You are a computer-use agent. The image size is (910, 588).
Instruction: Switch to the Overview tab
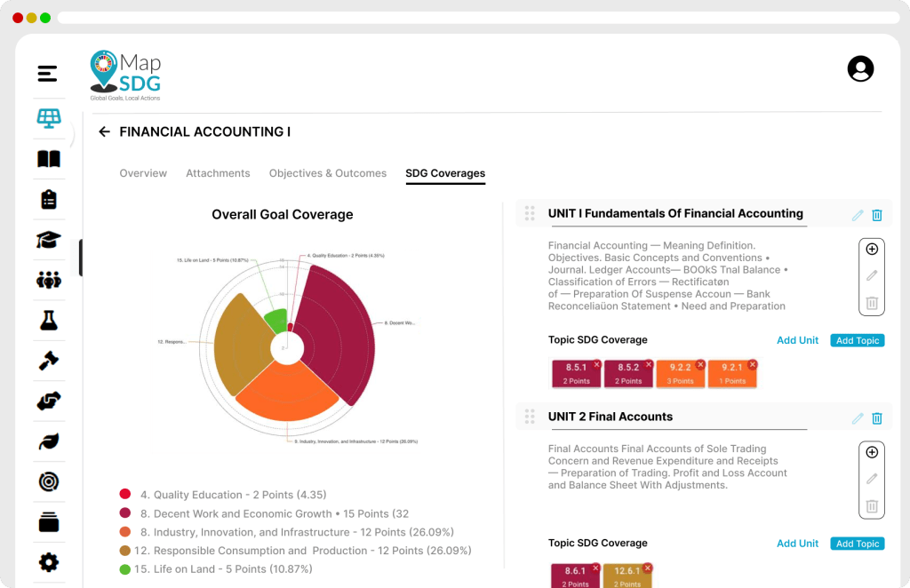[x=143, y=173]
